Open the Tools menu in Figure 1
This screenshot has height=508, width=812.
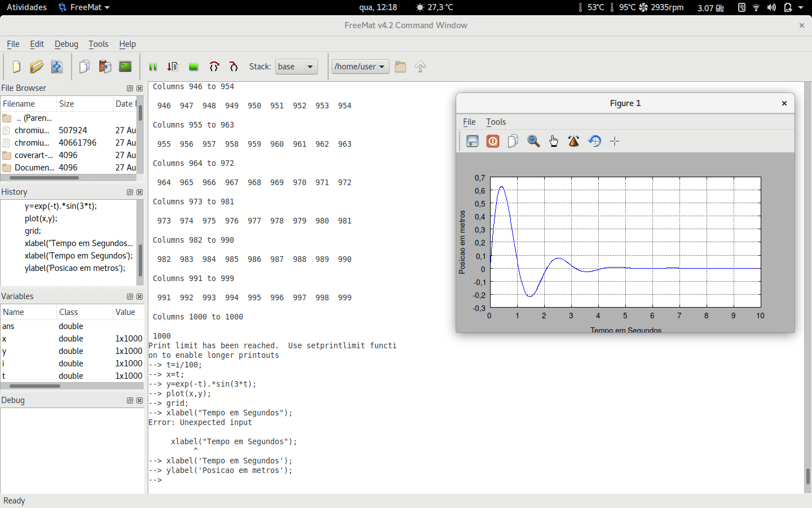[496, 122]
